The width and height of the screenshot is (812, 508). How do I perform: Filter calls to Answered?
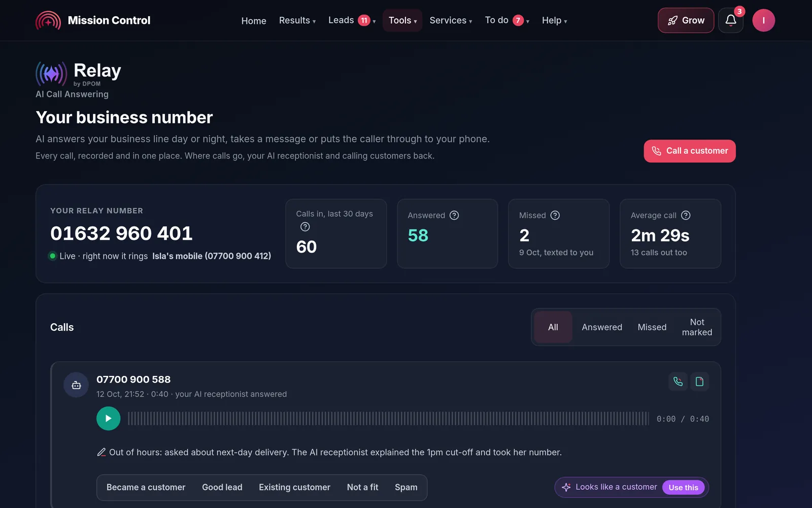pyautogui.click(x=602, y=327)
